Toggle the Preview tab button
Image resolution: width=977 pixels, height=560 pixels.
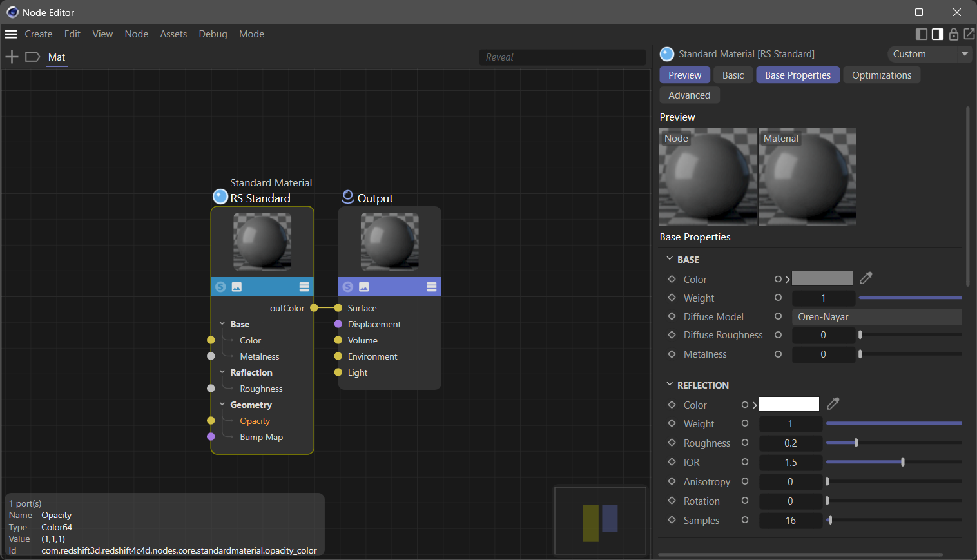pos(684,75)
